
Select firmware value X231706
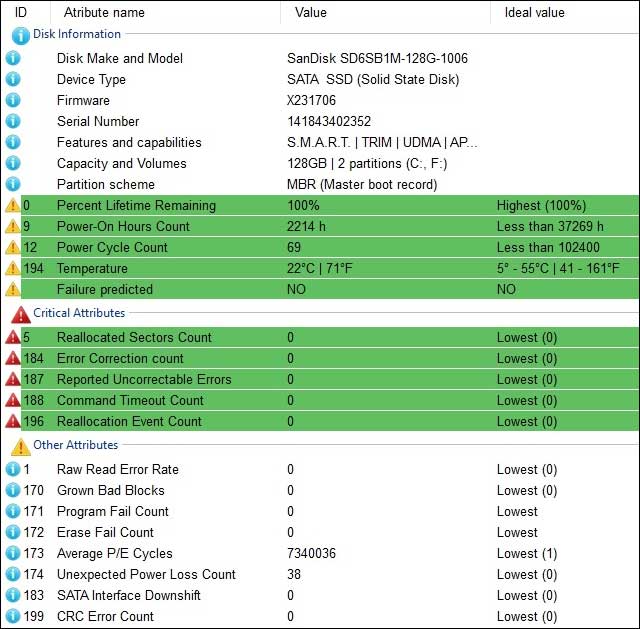coord(311,100)
